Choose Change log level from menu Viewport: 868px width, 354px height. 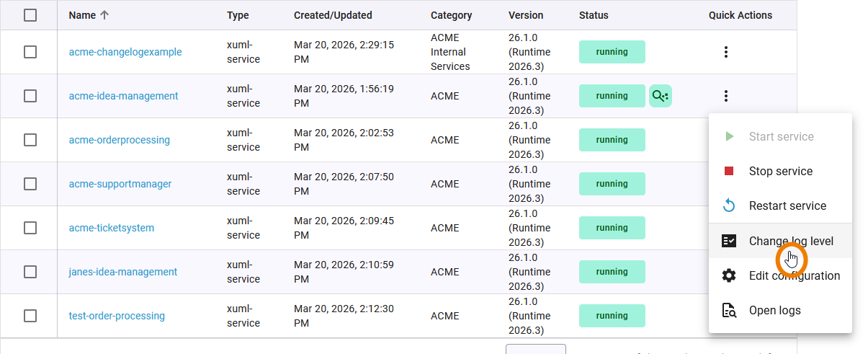791,241
